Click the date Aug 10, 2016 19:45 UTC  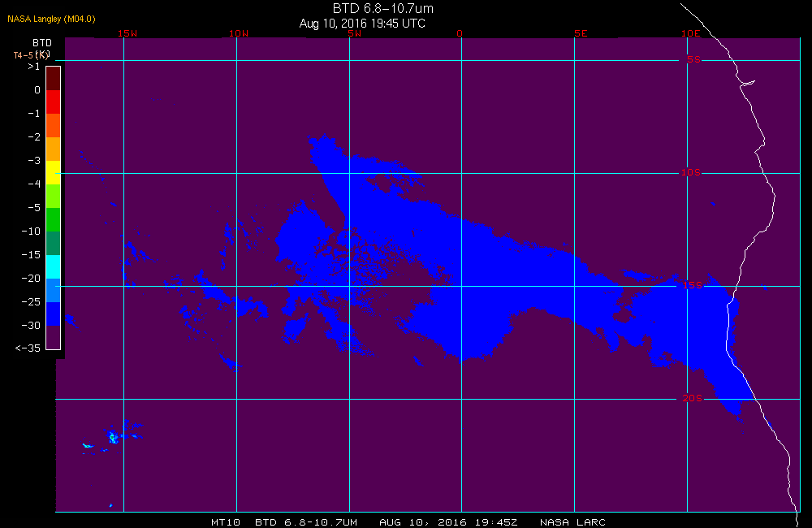pos(362,24)
